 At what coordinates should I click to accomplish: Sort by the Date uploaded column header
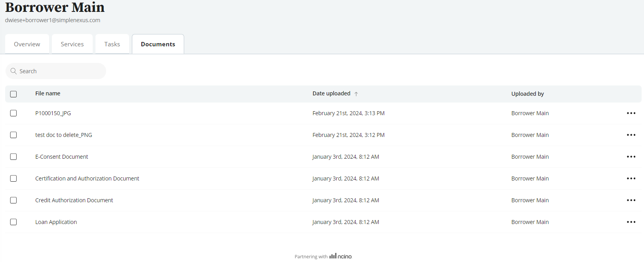click(332, 93)
